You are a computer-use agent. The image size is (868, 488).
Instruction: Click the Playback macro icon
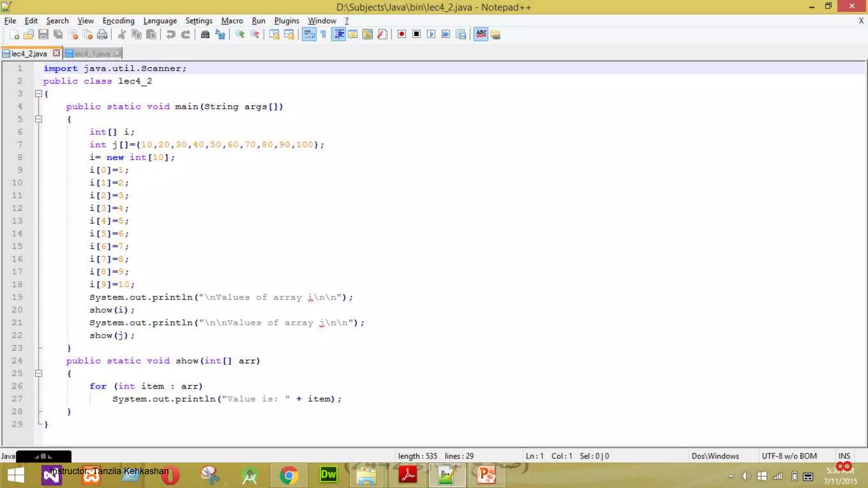pos(431,34)
